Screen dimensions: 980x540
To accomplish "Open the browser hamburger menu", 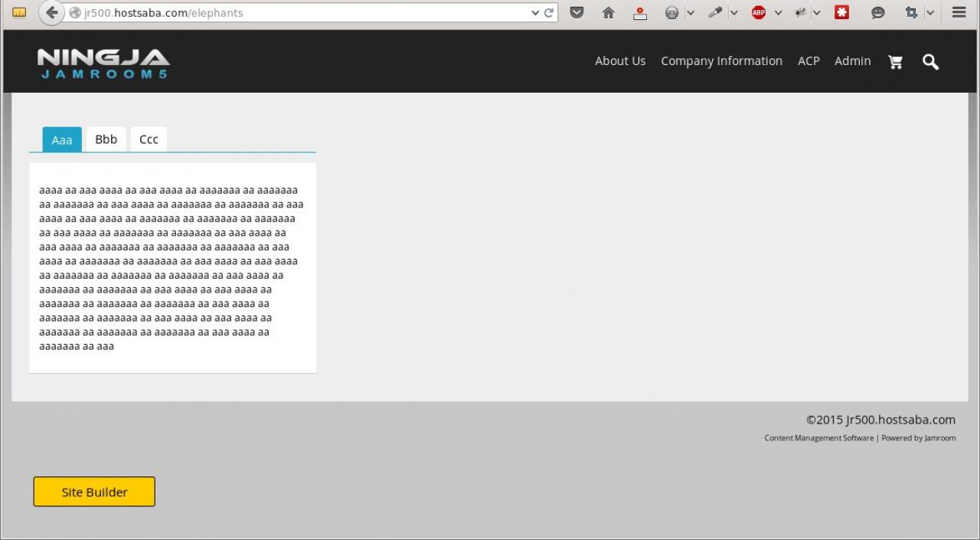I will (959, 12).
